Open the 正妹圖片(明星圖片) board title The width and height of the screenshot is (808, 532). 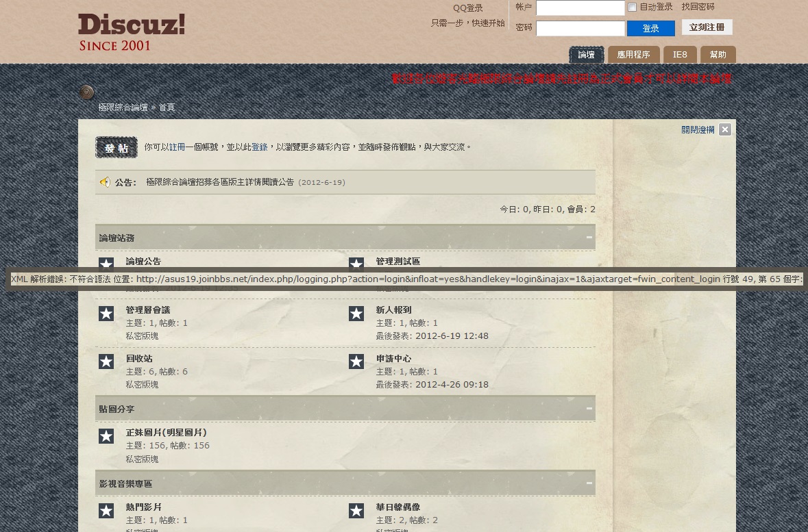[x=167, y=432]
